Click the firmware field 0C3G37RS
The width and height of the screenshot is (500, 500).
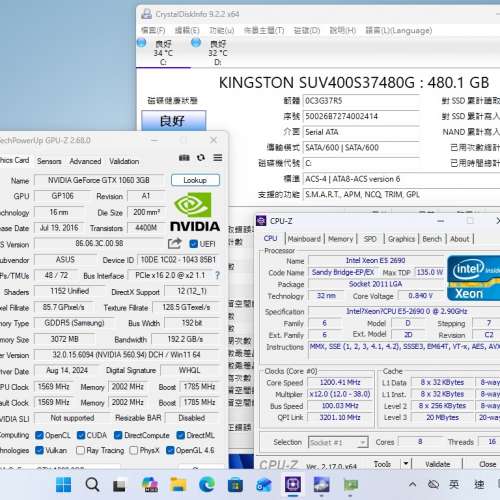click(x=361, y=101)
